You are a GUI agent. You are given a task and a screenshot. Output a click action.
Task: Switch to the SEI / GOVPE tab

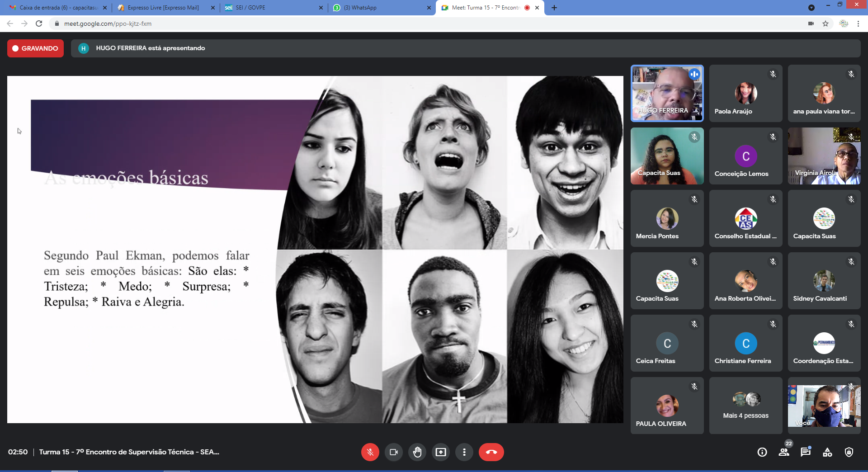pos(273,8)
